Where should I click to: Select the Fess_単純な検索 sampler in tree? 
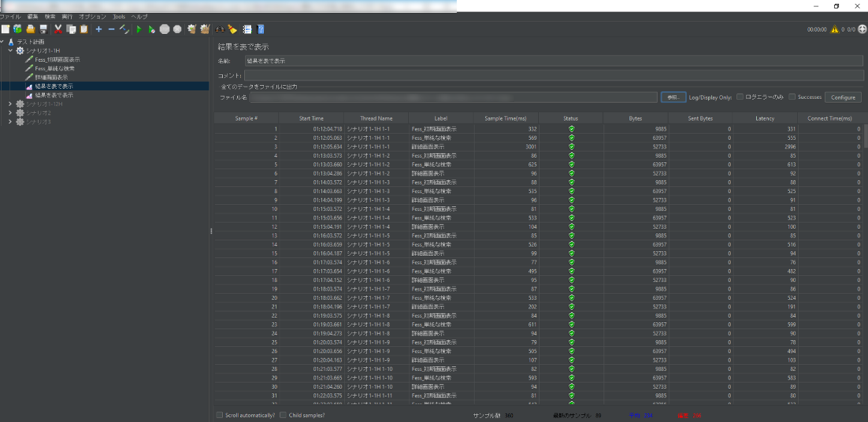pos(55,69)
